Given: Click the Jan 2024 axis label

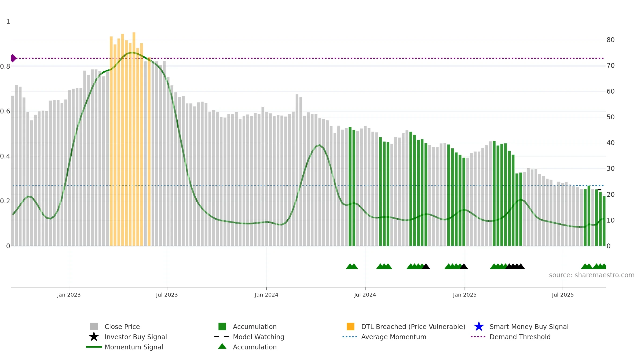Looking at the screenshot, I should tap(266, 295).
